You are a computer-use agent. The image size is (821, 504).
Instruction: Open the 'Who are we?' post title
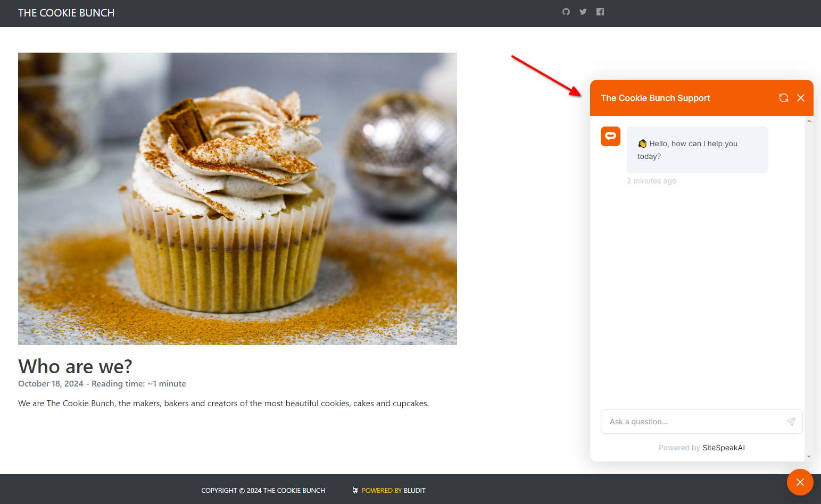coord(75,366)
